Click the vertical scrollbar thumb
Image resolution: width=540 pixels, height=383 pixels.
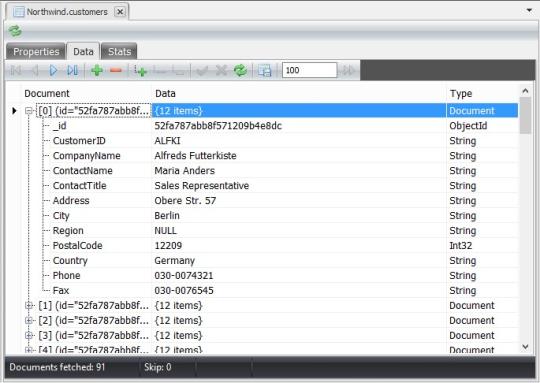525,116
